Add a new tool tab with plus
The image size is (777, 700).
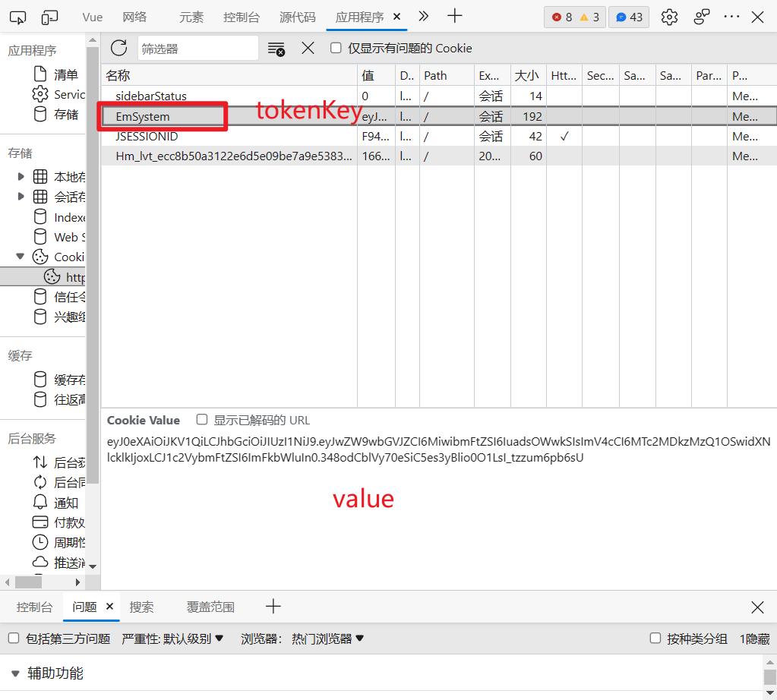coord(454,17)
